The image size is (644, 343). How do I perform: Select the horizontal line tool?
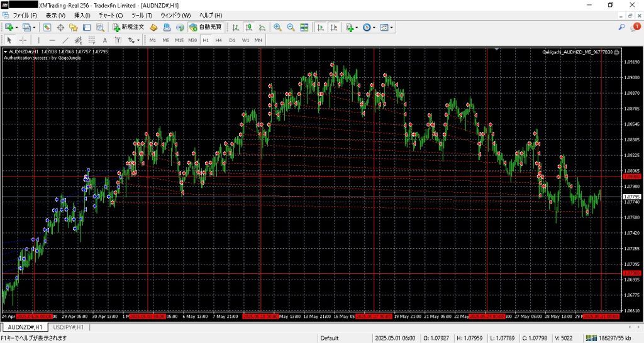pos(52,40)
